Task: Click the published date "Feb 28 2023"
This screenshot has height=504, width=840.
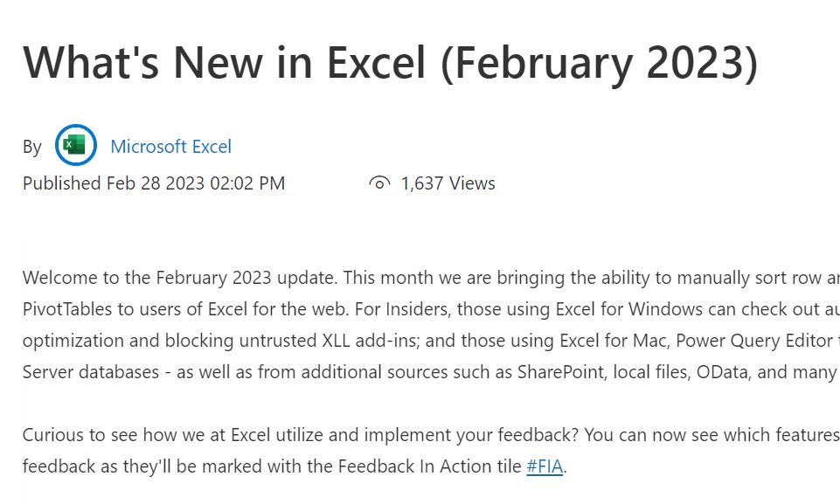Action: (156, 183)
